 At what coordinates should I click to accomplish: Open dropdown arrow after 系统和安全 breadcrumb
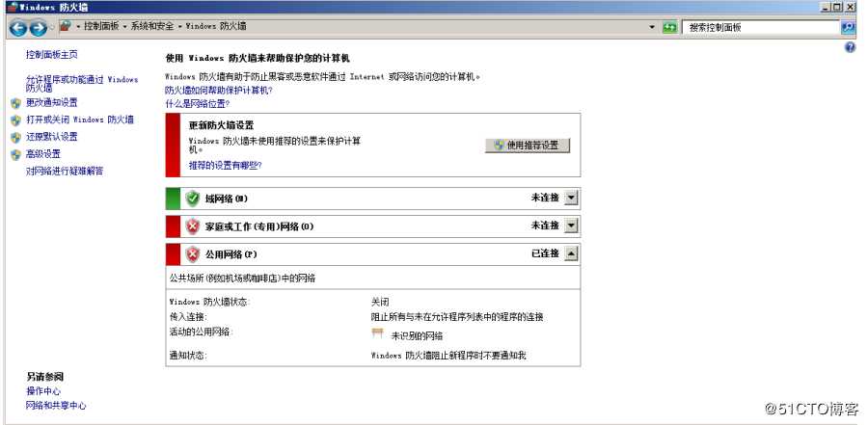tap(180, 27)
